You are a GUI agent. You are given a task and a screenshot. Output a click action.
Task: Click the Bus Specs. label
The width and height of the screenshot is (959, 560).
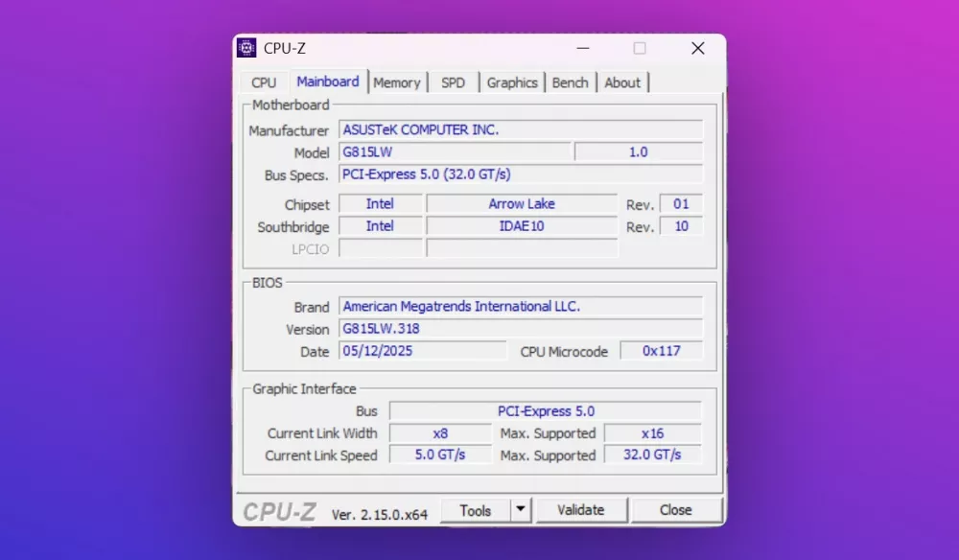(296, 175)
